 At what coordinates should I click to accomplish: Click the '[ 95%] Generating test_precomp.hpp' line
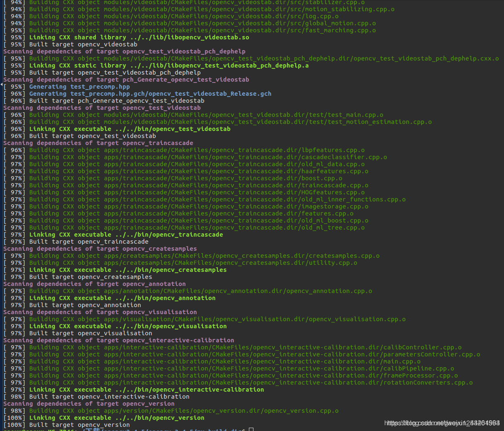coord(67,87)
